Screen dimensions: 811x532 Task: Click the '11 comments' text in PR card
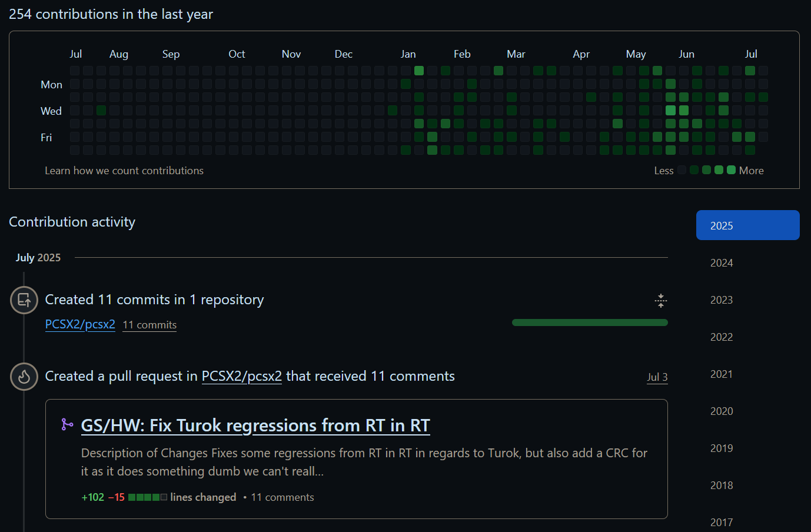tap(282, 497)
